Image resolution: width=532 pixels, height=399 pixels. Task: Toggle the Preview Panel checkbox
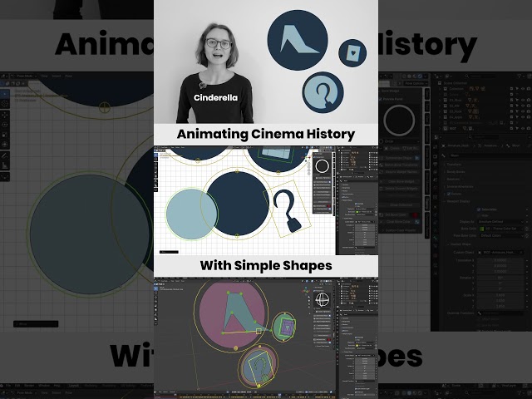(381, 99)
